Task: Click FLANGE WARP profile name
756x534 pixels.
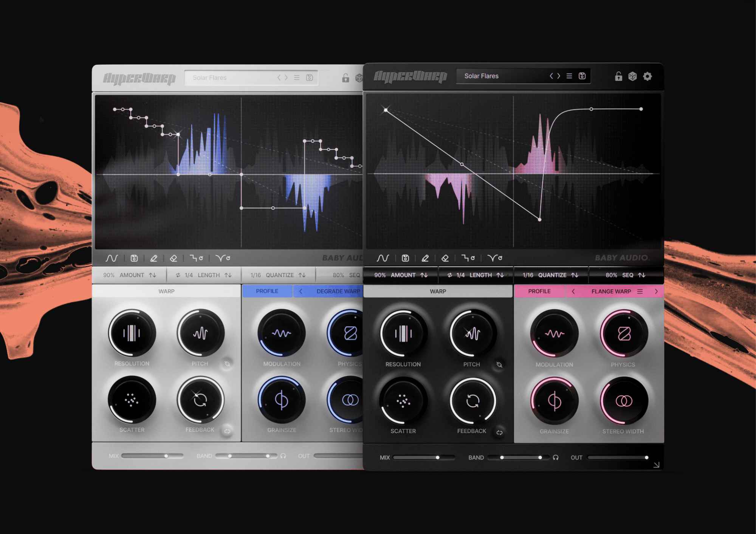Action: [611, 291]
